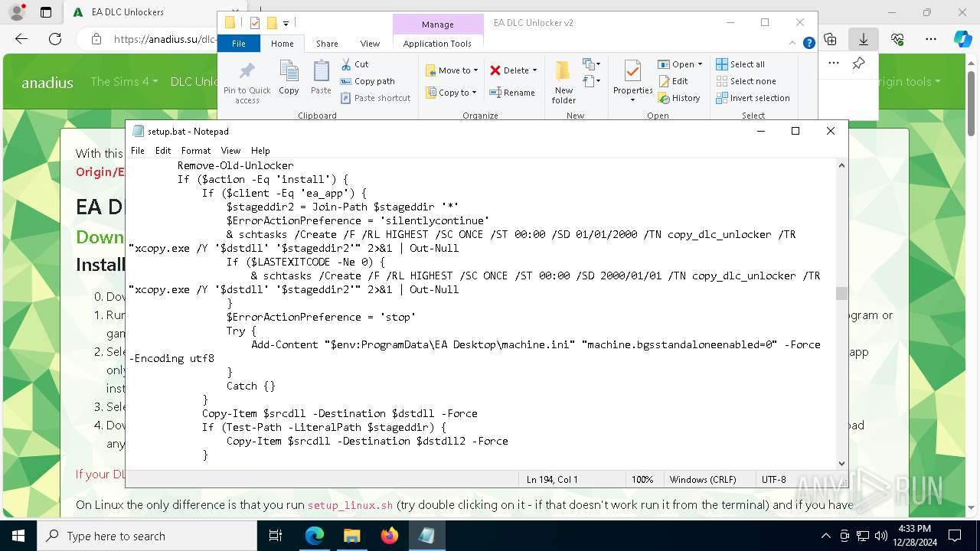
Task: Open browser downloads icon
Action: 863,39
